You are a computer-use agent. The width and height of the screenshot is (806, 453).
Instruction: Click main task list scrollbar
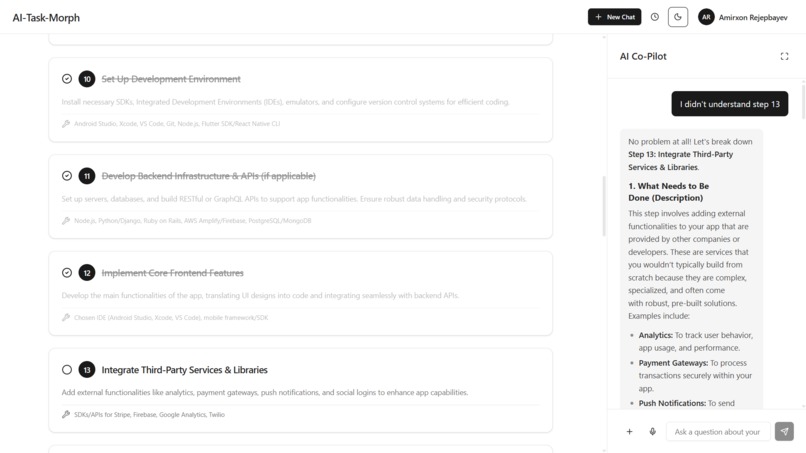pyautogui.click(x=604, y=206)
